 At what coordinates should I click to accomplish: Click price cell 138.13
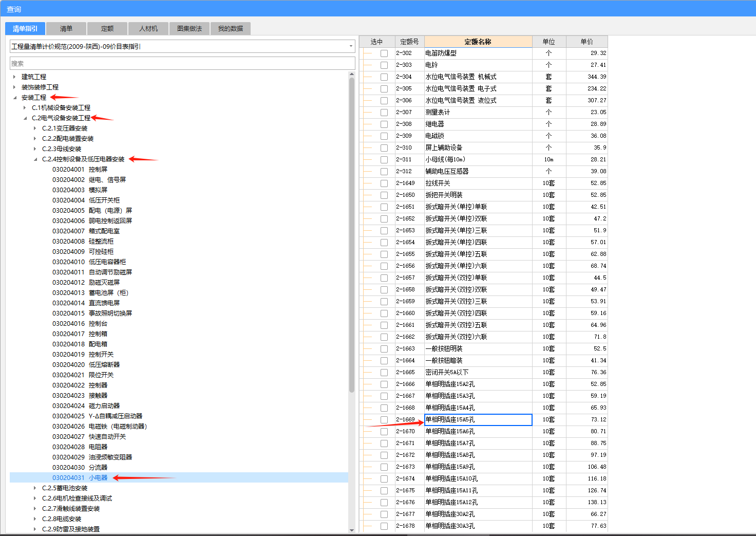click(587, 502)
